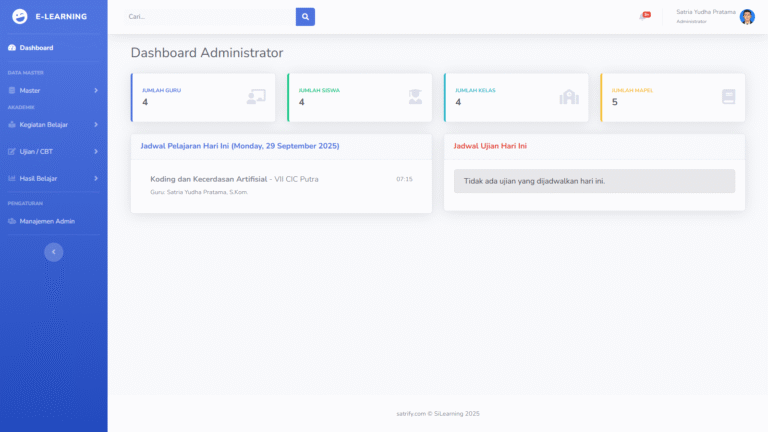Click the Jadwal Ujian Hari Ini header
Image resolution: width=768 pixels, height=432 pixels.
click(x=490, y=146)
